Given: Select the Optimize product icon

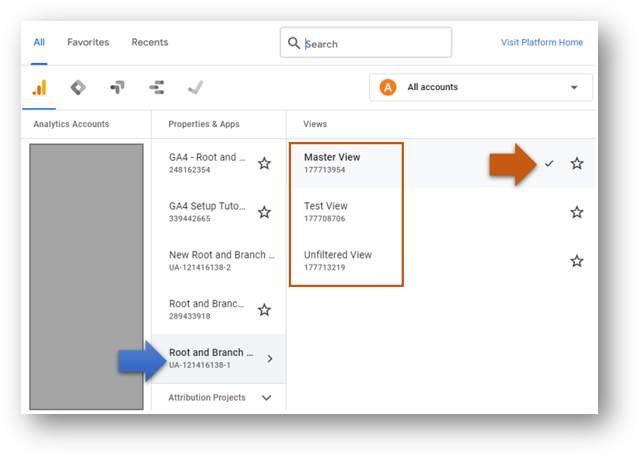Looking at the screenshot, I should (117, 87).
